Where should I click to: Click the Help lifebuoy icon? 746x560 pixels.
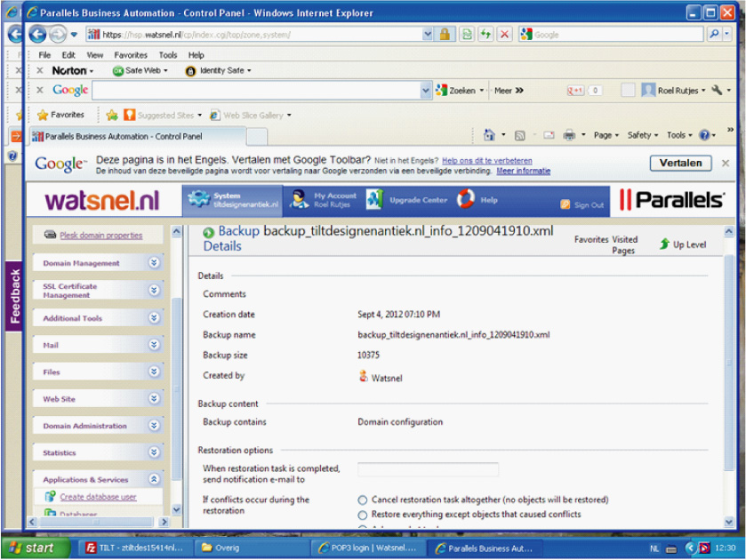pyautogui.click(x=466, y=199)
